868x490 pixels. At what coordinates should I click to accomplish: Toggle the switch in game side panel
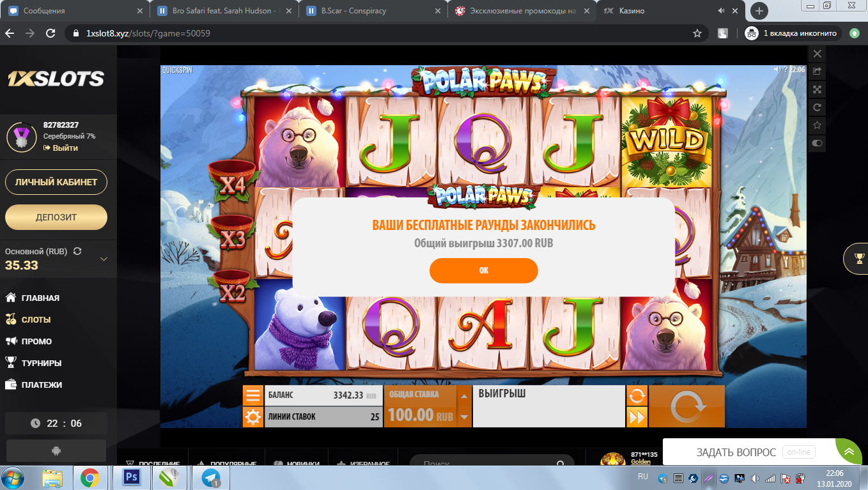(817, 143)
